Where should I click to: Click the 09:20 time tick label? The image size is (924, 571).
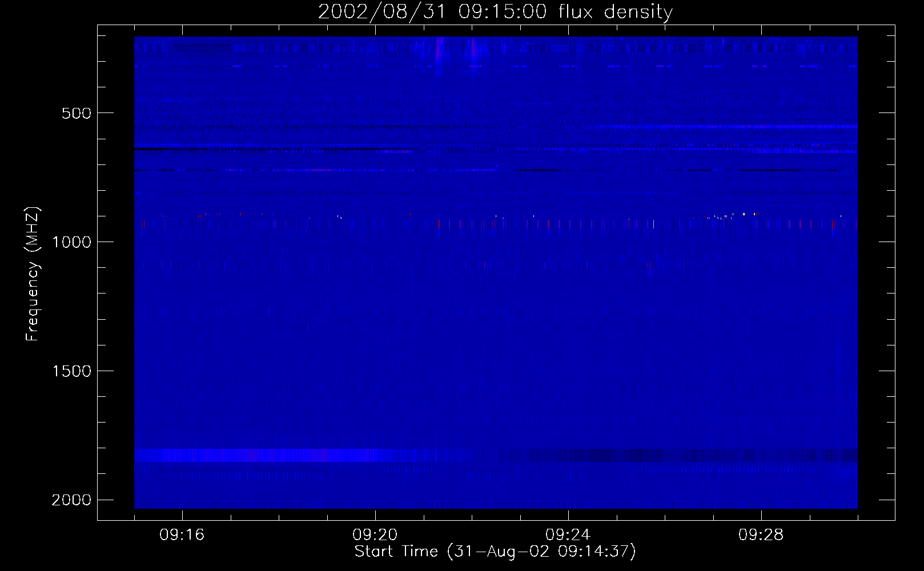375,535
